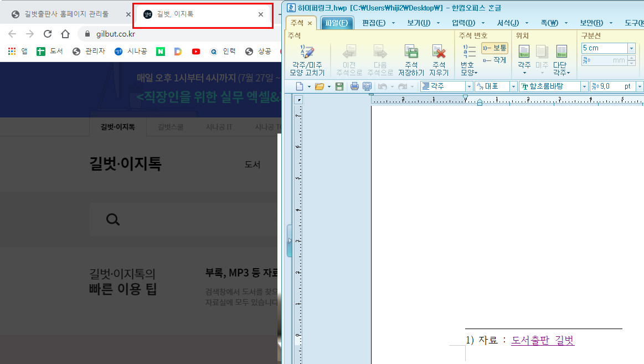Viewport: 644px width, 364px height.
Task: Open the Daum D bookmark icon
Action: point(178,52)
